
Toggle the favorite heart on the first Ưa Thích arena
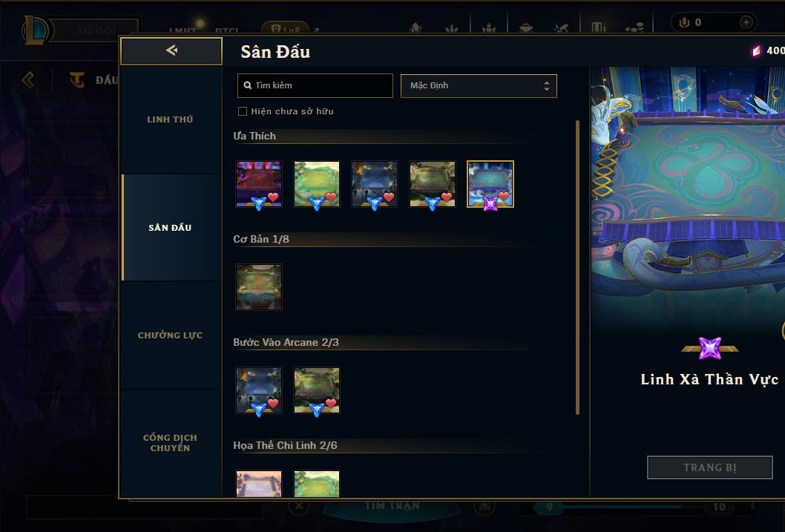pyautogui.click(x=273, y=197)
